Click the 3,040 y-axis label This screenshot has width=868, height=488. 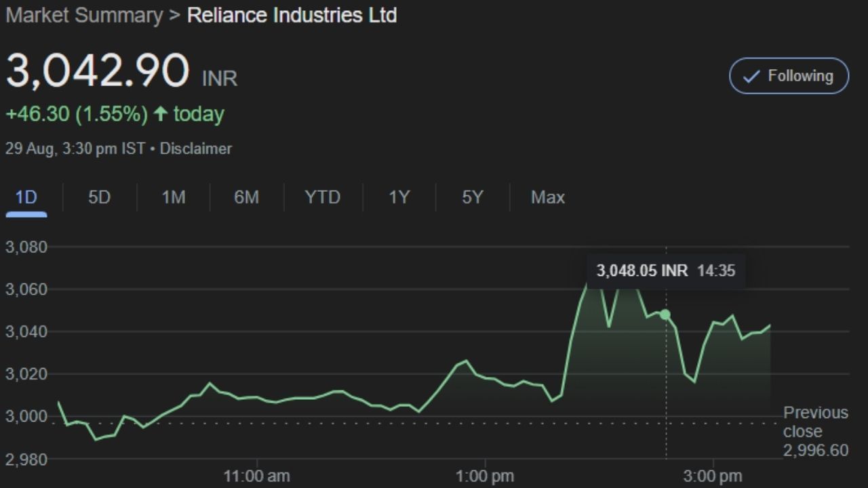point(26,332)
